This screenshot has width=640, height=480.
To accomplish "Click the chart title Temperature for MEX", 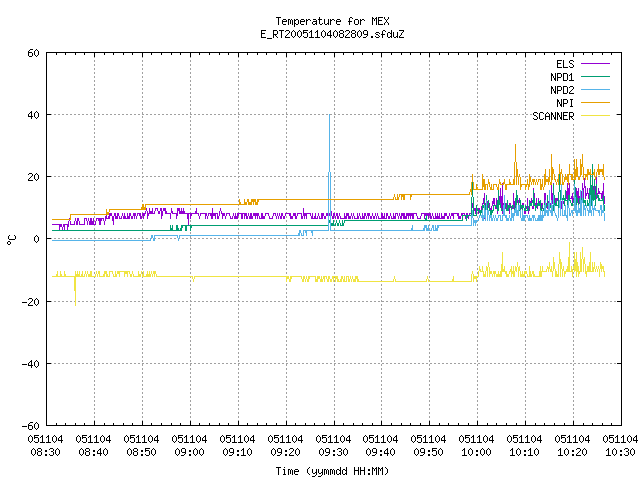I will click(332, 21).
